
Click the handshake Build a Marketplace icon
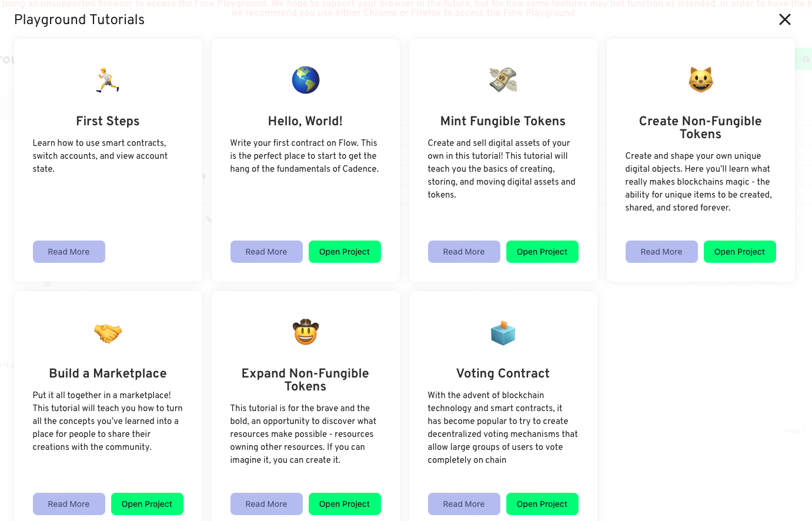click(108, 333)
